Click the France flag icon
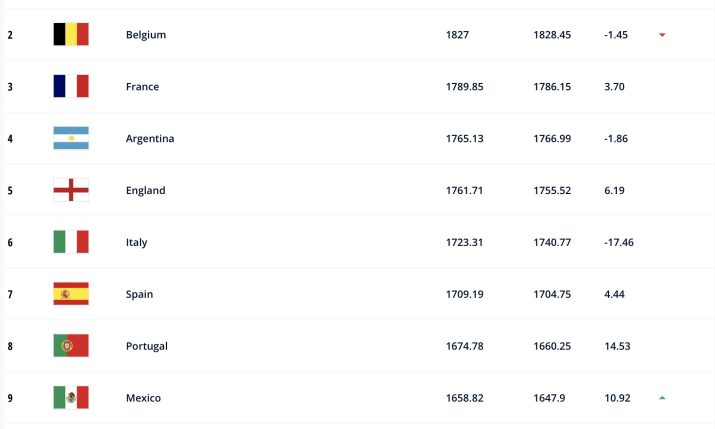This screenshot has height=429, width=715. click(71, 87)
